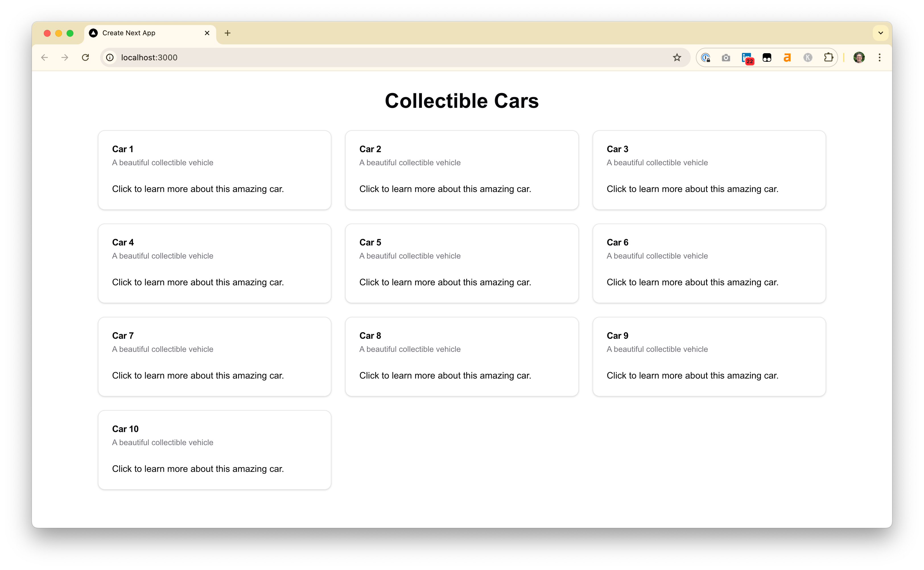Click learn more text on Car 10
This screenshot has width=924, height=570.
point(197,468)
